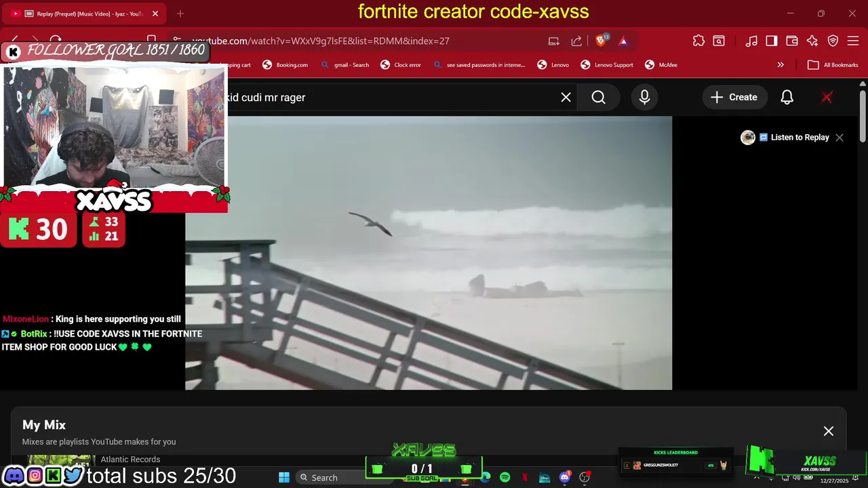Open Brave Shields lion icon
This screenshot has height=488, width=868.
click(x=601, y=41)
